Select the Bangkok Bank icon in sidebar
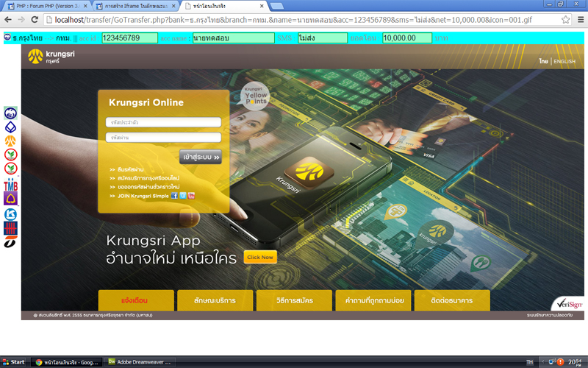This screenshot has height=368, width=588. [10, 127]
